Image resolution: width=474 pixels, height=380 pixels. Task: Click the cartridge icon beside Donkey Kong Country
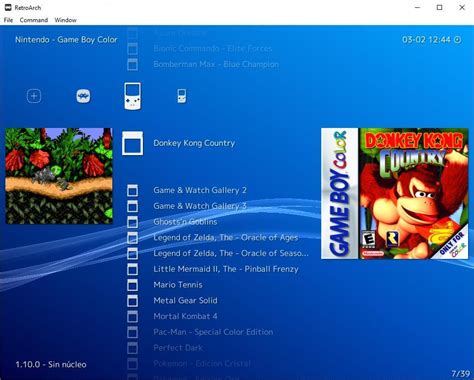132,143
